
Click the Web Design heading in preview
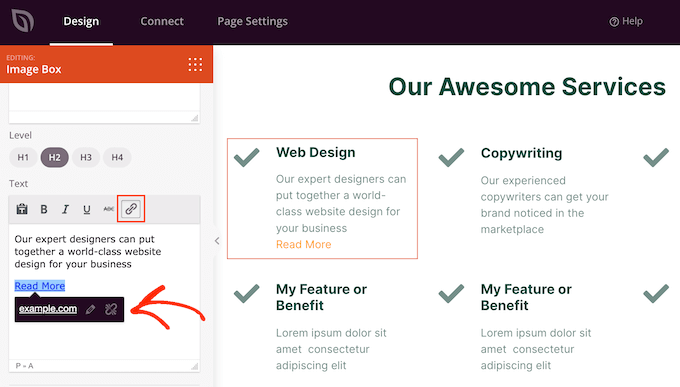click(316, 152)
